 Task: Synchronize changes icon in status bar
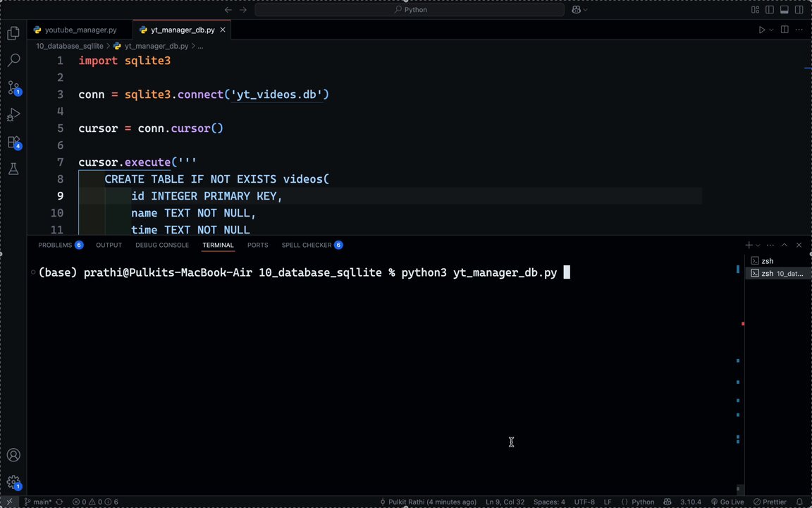(x=59, y=502)
